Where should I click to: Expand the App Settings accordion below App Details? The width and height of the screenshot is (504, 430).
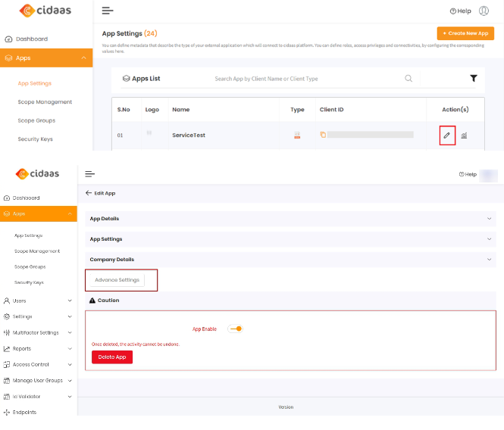coord(290,239)
